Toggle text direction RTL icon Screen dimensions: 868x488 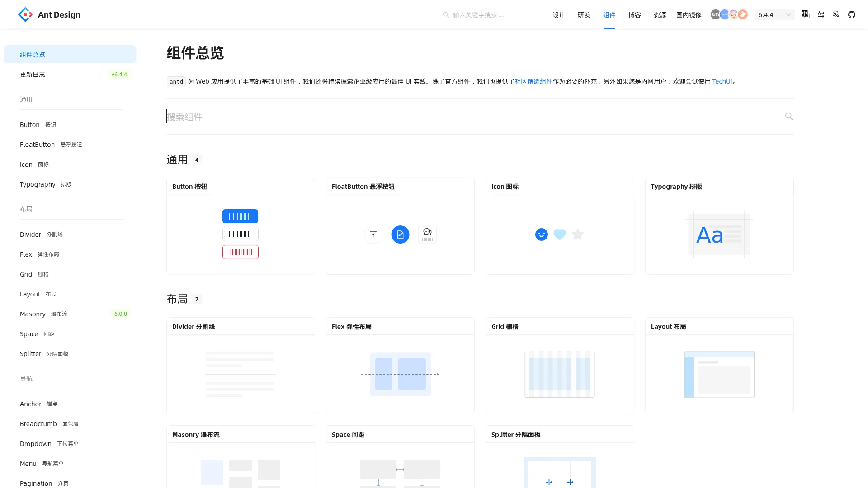tap(821, 14)
